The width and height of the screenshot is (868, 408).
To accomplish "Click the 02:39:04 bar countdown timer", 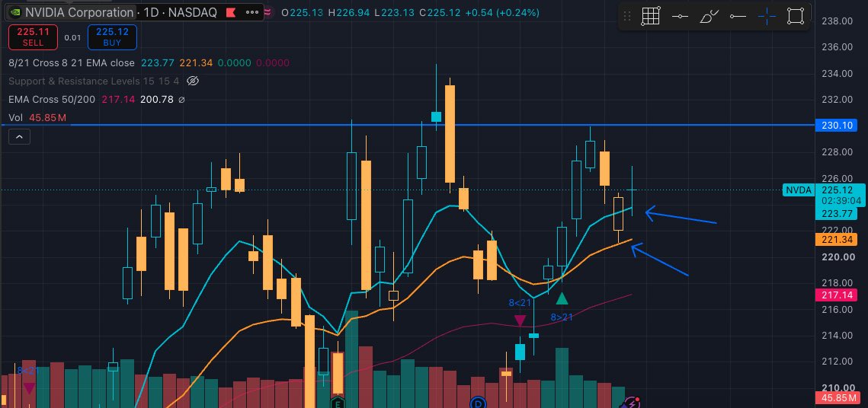I will (841, 201).
